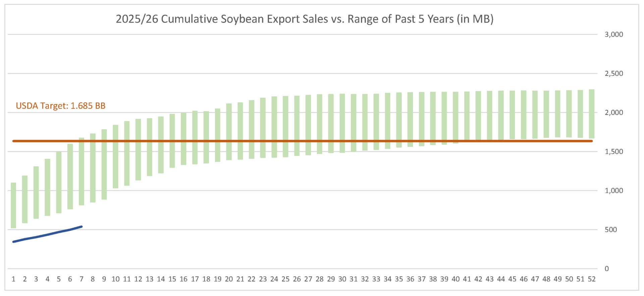Select week 52 x-axis label

592,279
